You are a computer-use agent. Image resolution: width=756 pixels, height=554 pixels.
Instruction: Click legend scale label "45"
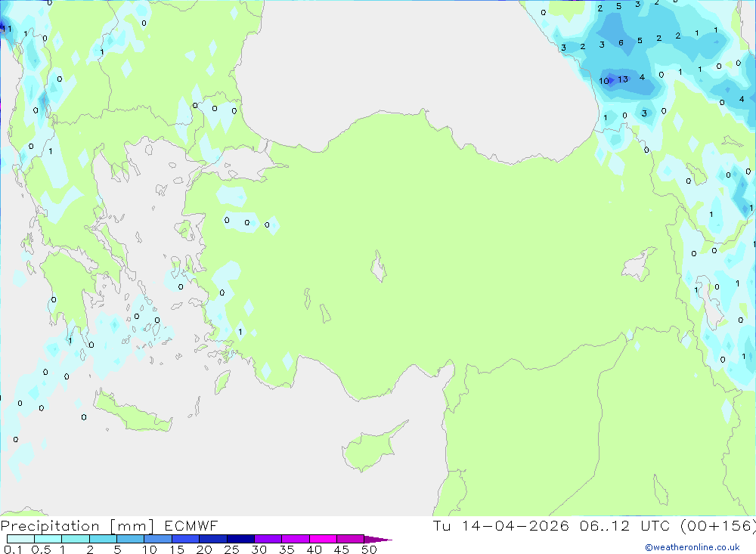coord(342,549)
